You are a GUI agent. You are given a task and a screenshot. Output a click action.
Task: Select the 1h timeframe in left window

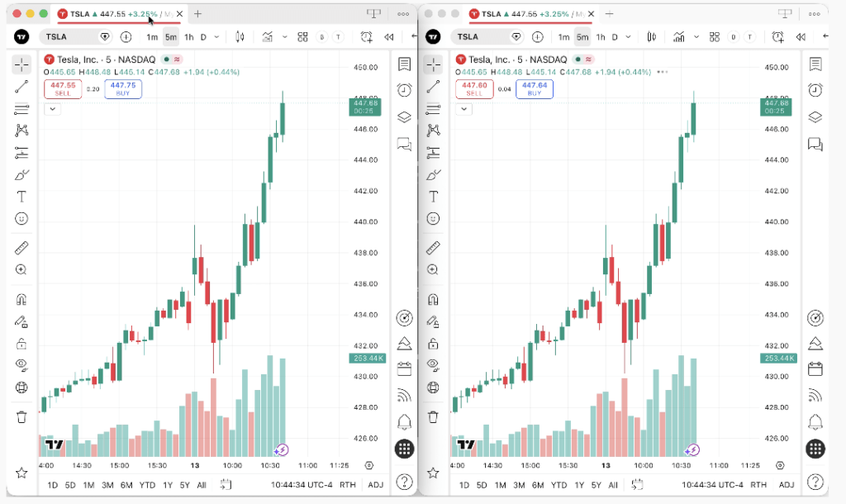(189, 36)
